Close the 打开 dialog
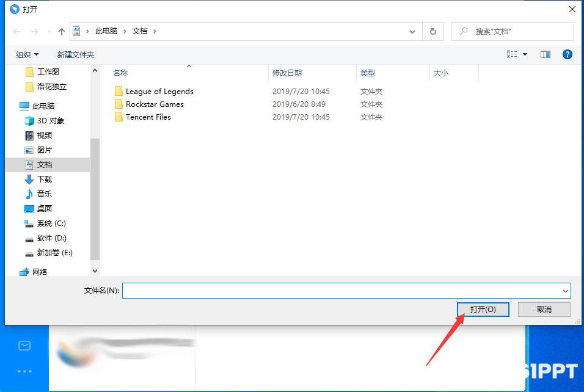The height and width of the screenshot is (392, 584). pos(572,9)
